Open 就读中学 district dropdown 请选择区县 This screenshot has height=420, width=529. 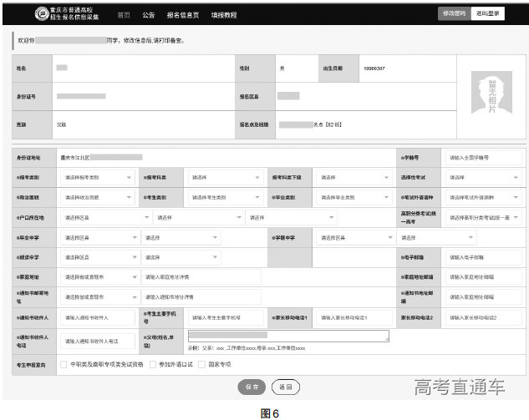pyautogui.click(x=100, y=257)
